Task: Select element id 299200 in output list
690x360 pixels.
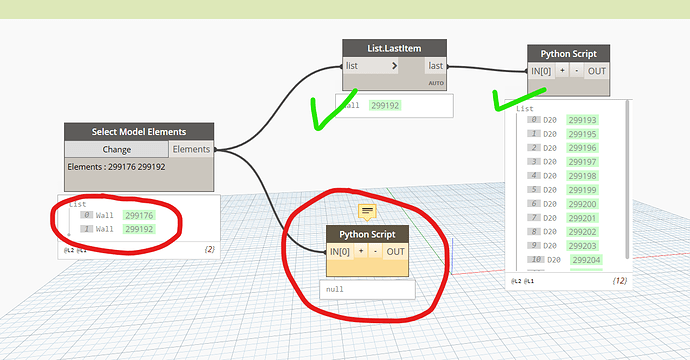Action: point(582,204)
